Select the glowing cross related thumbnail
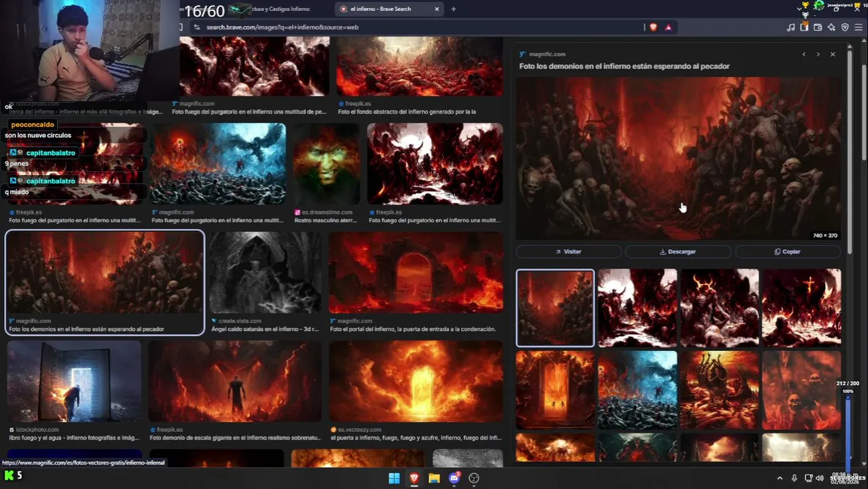Screen dimensions: 868x489 pyautogui.click(x=801, y=308)
